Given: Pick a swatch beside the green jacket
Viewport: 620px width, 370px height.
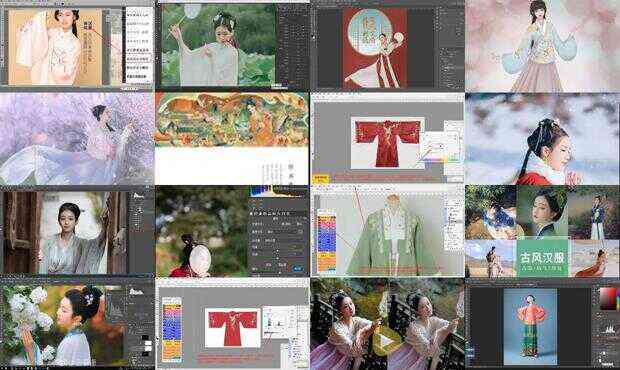Looking at the screenshot, I should coord(327,241).
